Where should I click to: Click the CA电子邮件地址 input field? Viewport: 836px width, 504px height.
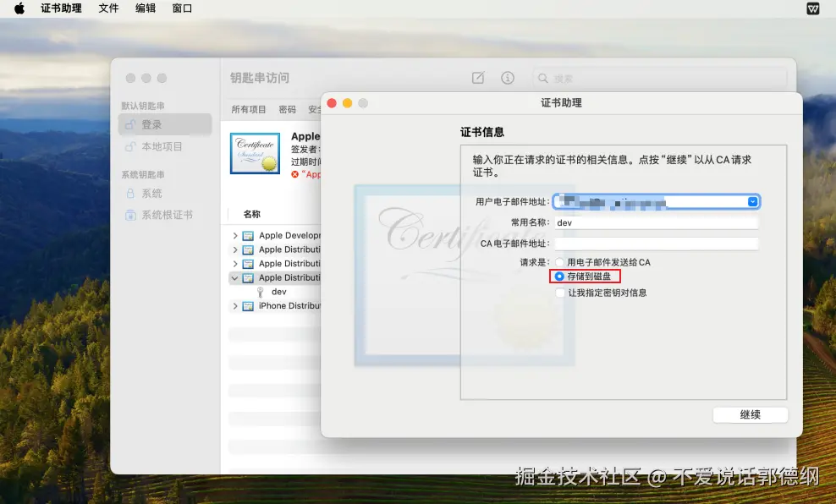[x=657, y=244]
